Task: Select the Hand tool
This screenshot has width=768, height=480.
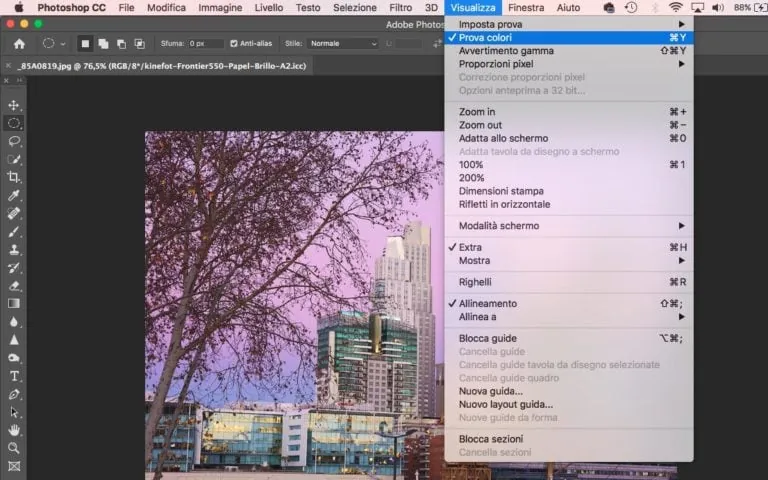Action: tap(14, 430)
